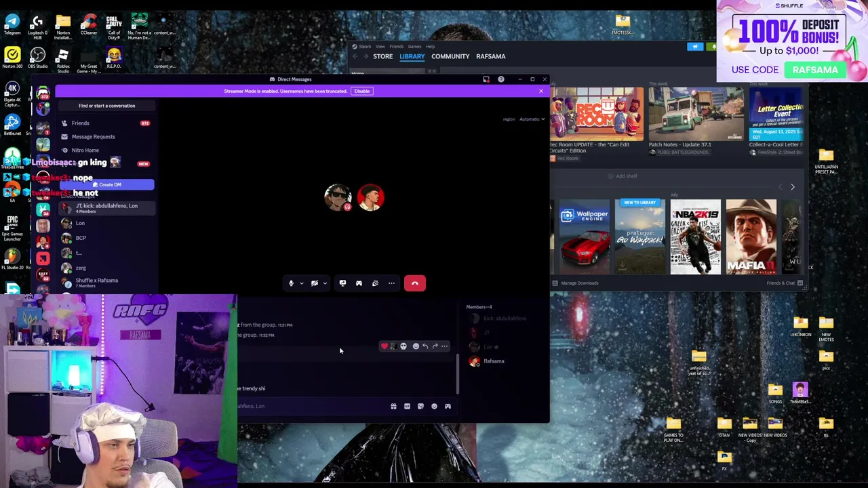868x488 pixels.
Task: Open microphone options arrow beside mute button
Action: (301, 283)
